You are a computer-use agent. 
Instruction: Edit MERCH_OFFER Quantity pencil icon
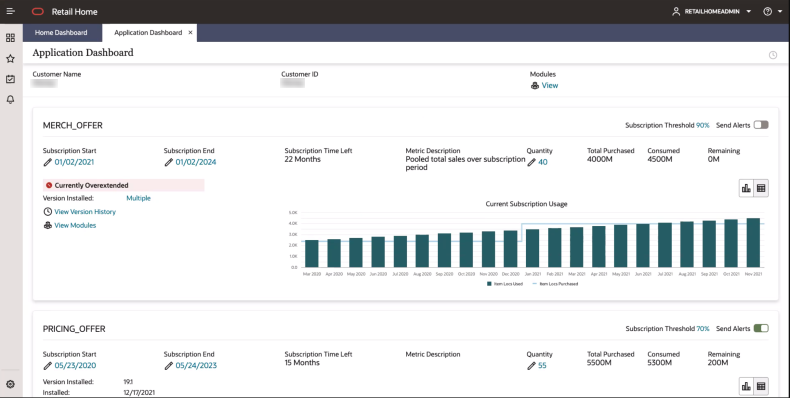[x=532, y=162]
